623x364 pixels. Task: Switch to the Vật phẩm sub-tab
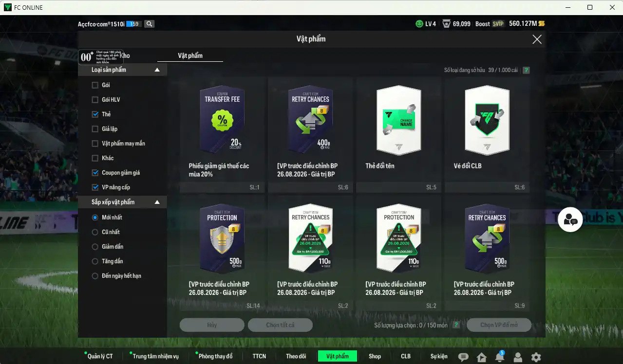[190, 55]
